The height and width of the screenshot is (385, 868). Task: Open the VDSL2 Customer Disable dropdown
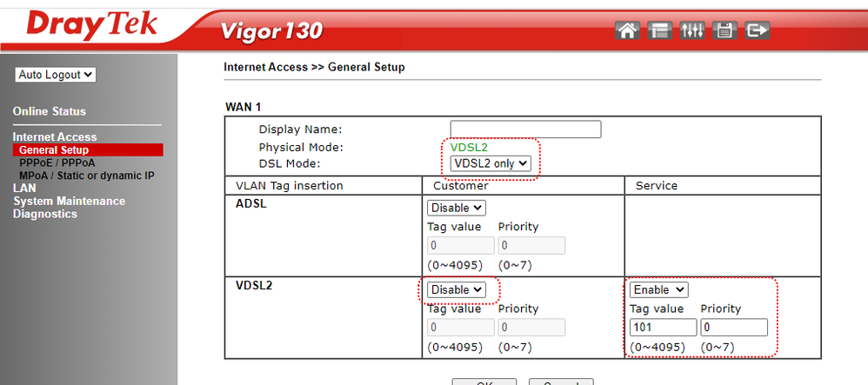457,290
